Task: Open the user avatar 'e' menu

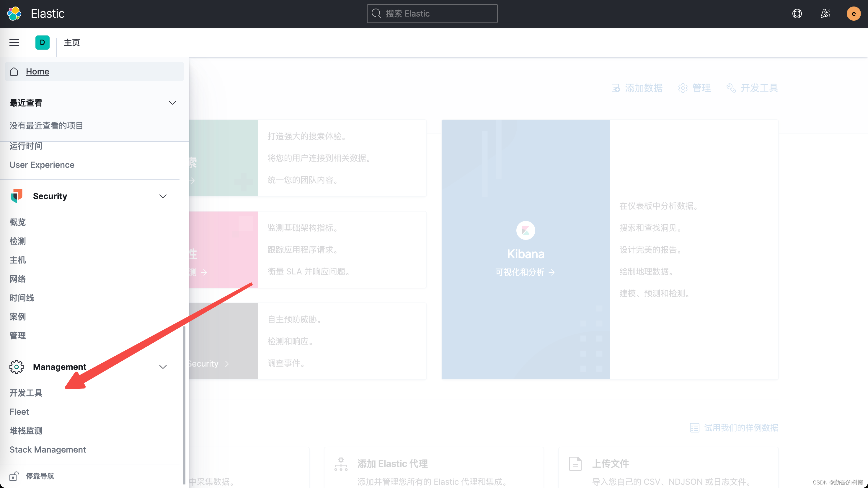Action: click(x=854, y=14)
